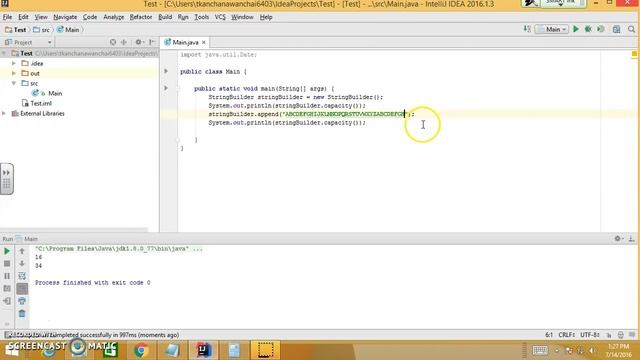The height and width of the screenshot is (360, 640).
Task: Open the Project view selector dropdown
Action: coord(28,42)
